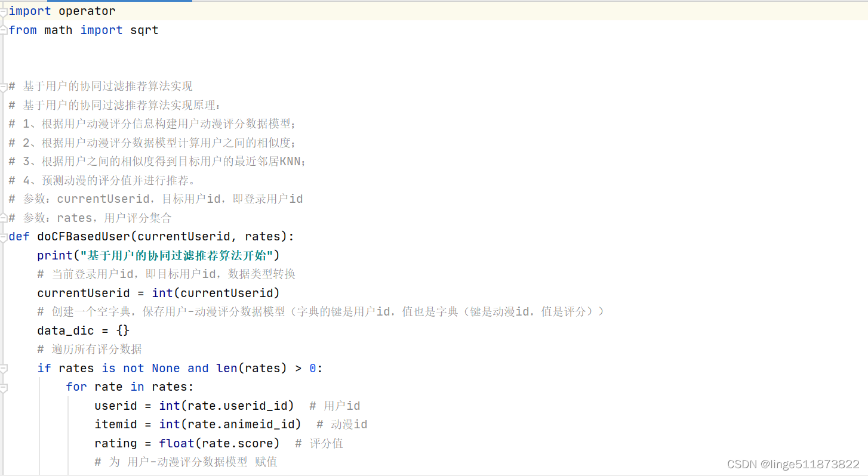Image resolution: width=868 pixels, height=476 pixels.
Task: Collapse the doCFBasedUser function fold marker
Action: click(4, 237)
